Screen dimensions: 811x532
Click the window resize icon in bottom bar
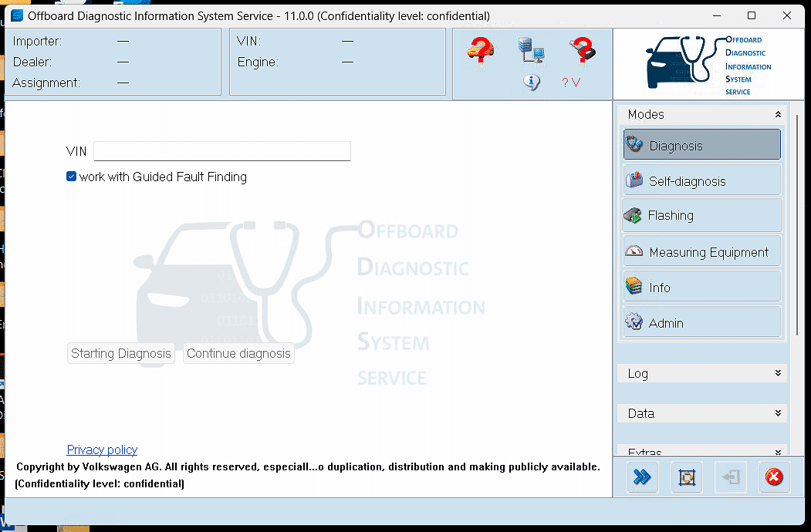point(686,476)
